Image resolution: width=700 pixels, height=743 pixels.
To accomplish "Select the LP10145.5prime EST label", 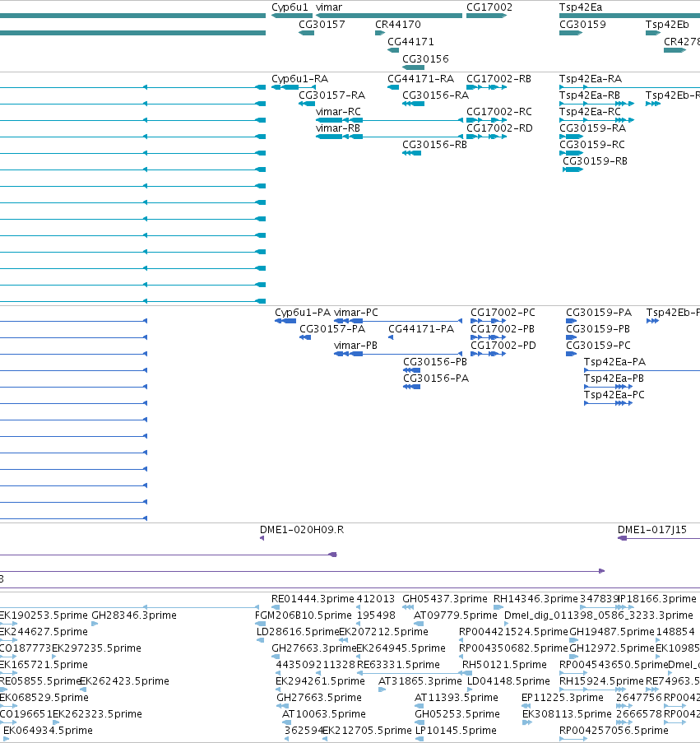I will coord(456,731).
